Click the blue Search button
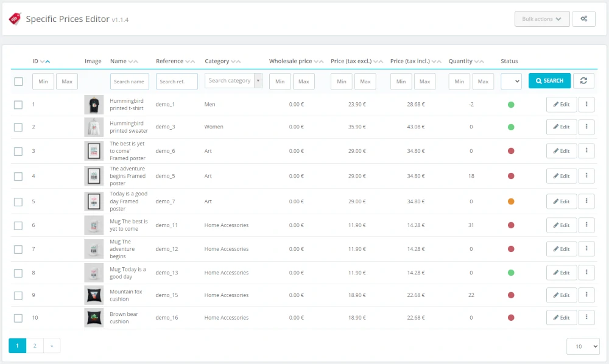 pos(549,81)
